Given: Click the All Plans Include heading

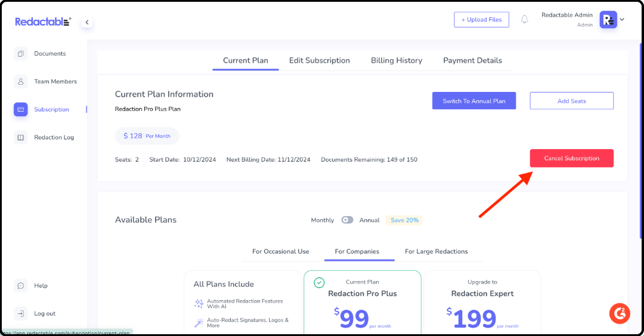Looking at the screenshot, I should pyautogui.click(x=224, y=284).
